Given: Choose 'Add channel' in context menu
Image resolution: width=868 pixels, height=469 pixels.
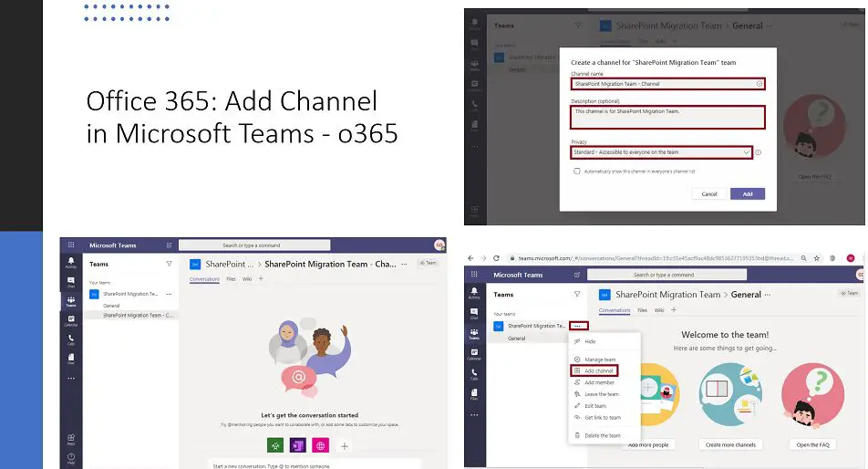Looking at the screenshot, I should point(594,371).
